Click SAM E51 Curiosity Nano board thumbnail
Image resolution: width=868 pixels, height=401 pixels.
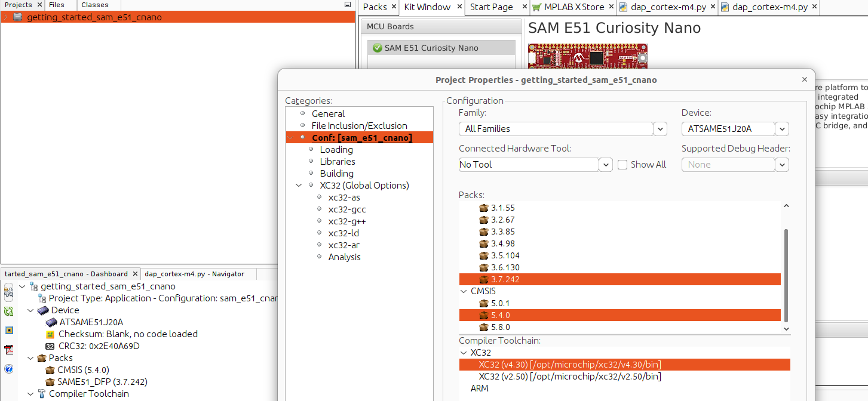click(588, 55)
